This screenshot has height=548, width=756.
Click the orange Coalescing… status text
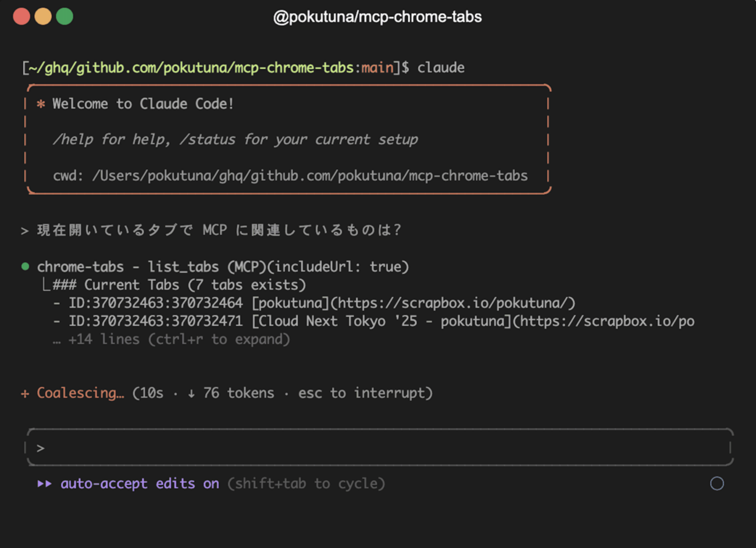click(80, 393)
